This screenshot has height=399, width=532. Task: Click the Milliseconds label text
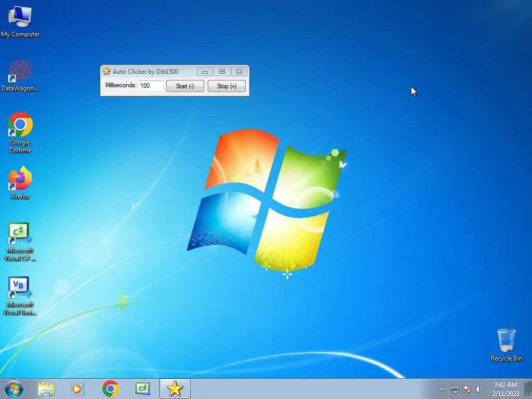[121, 85]
